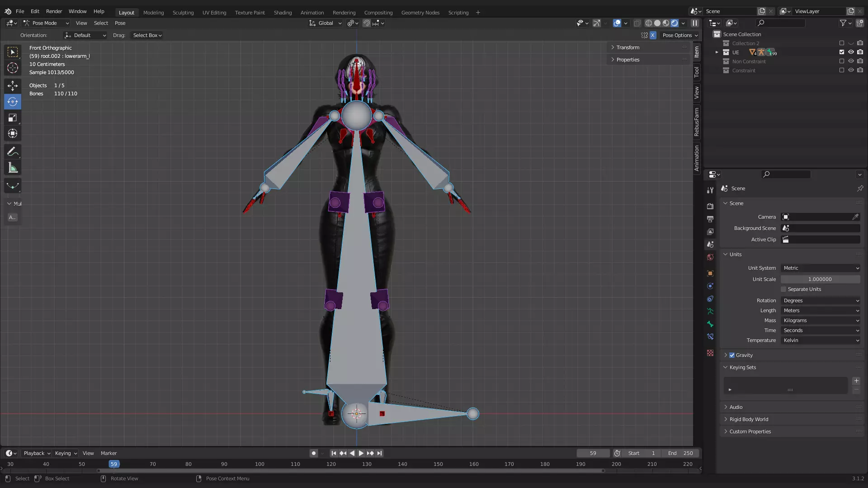Open the Pose Mode dropdown
The height and width of the screenshot is (488, 868).
click(46, 23)
